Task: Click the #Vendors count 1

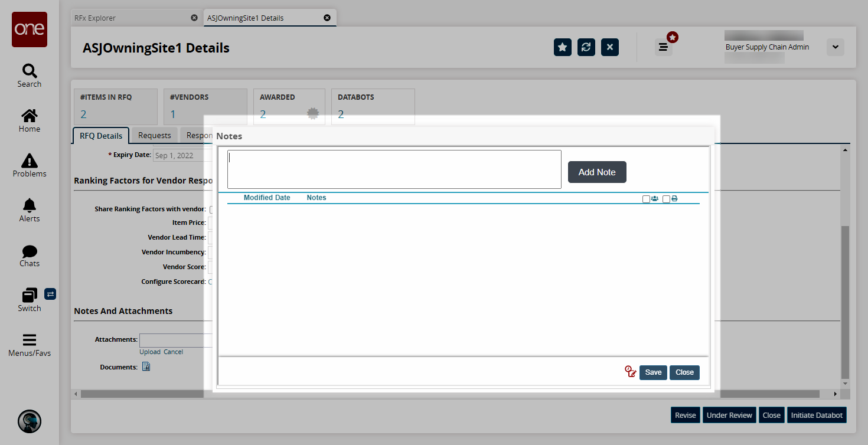Action: click(x=173, y=114)
